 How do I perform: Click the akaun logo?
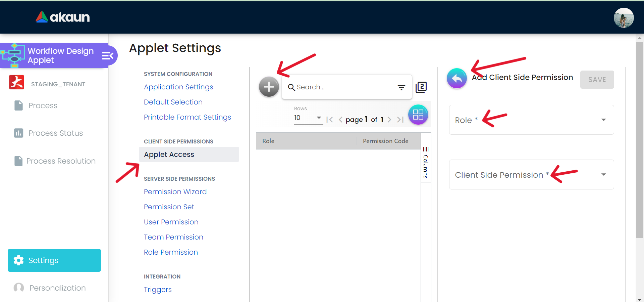click(63, 17)
